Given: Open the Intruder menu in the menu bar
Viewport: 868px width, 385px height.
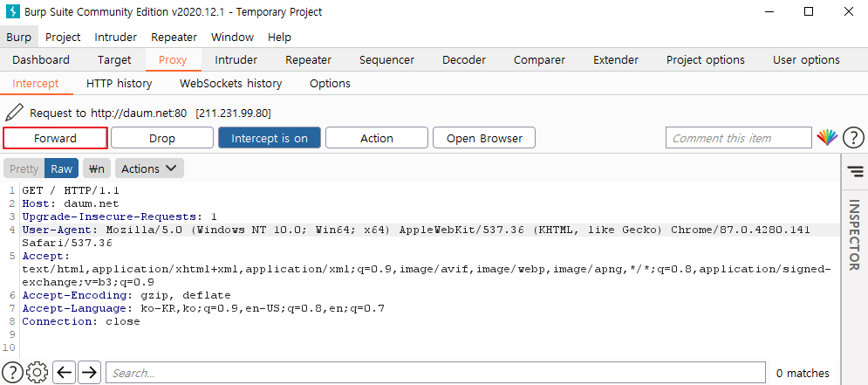Looking at the screenshot, I should tap(116, 38).
